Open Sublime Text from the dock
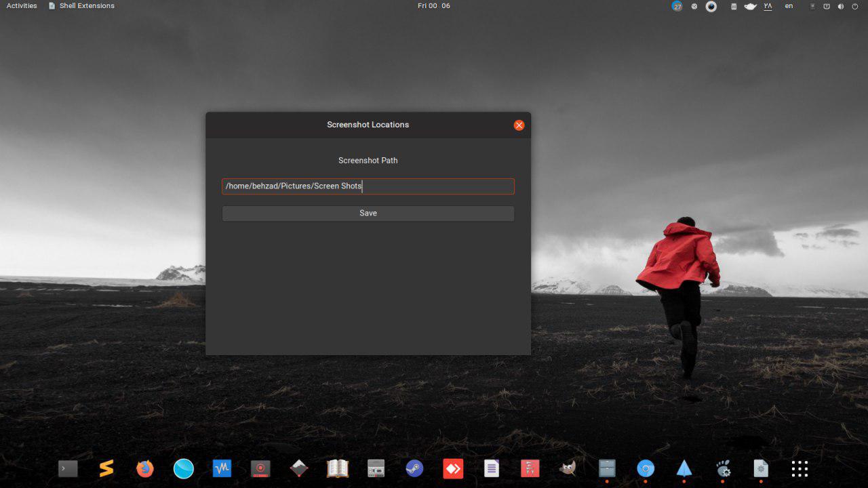Screen dimensions: 868x488 (x=106, y=468)
